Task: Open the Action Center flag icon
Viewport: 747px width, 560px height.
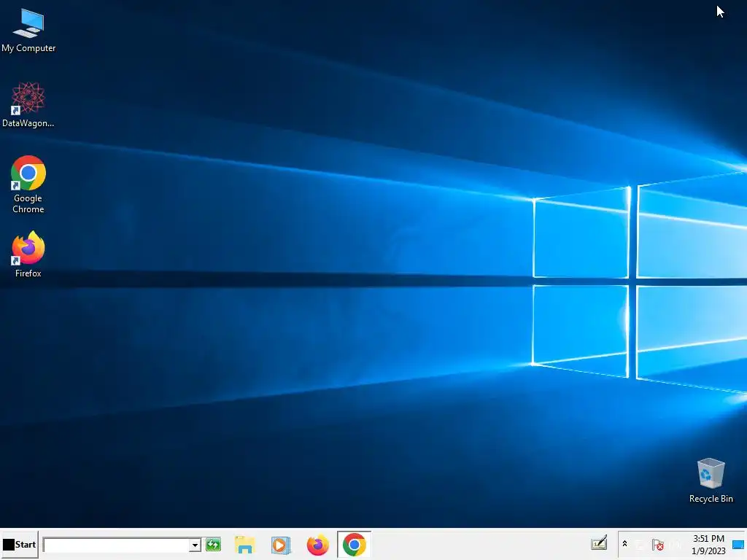Action: [x=658, y=544]
